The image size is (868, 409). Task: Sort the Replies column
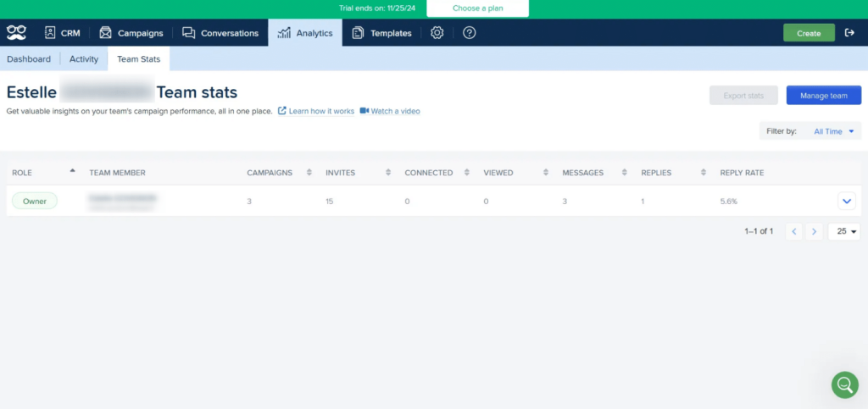click(x=704, y=173)
